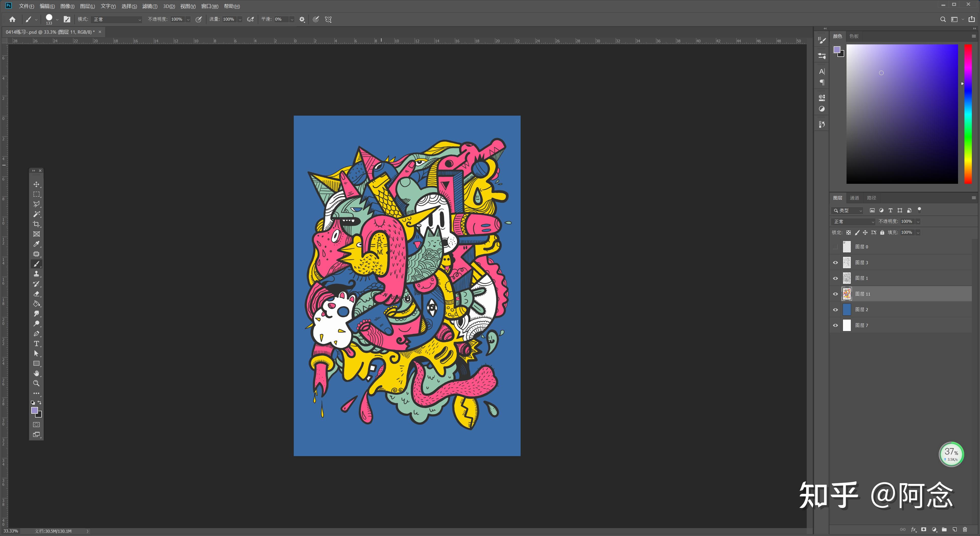
Task: Hide the 图层 11 layer
Action: pyautogui.click(x=836, y=294)
